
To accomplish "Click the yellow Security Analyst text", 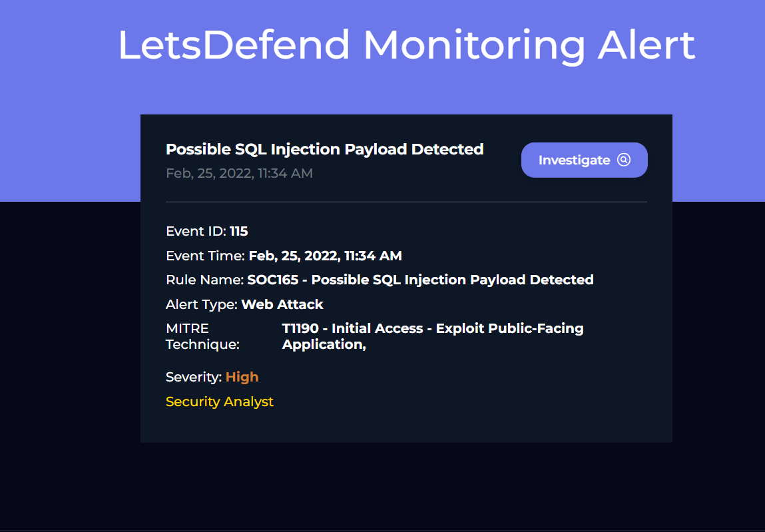I will pos(220,401).
